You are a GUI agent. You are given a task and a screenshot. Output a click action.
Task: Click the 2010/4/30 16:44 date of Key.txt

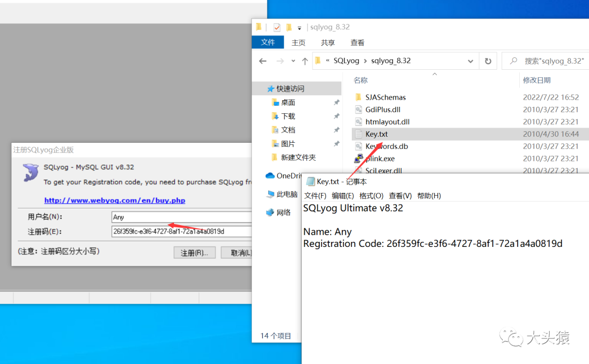click(551, 134)
